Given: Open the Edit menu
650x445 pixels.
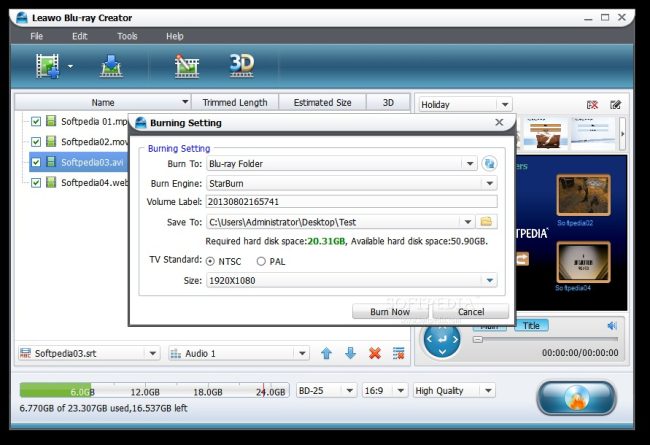Looking at the screenshot, I should (80, 36).
